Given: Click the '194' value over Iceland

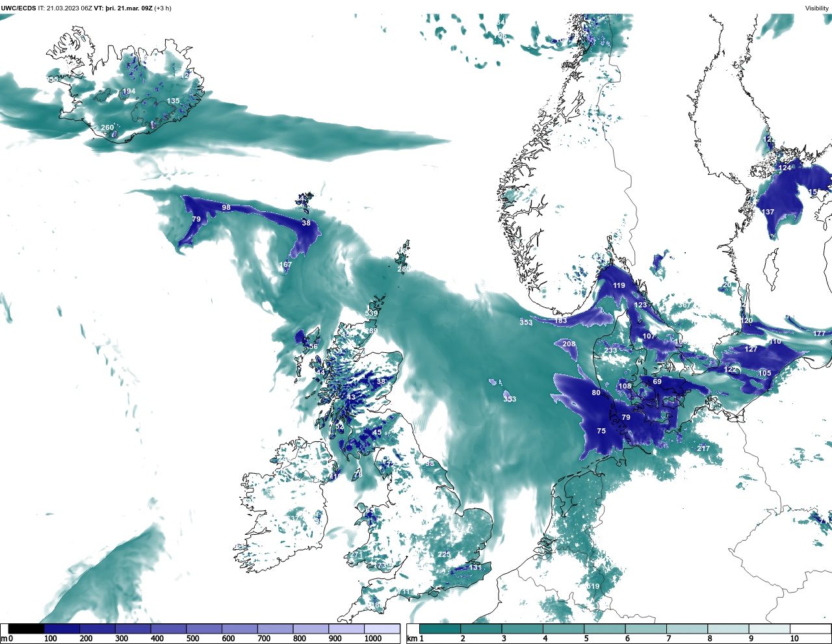Looking at the screenshot, I should [129, 91].
